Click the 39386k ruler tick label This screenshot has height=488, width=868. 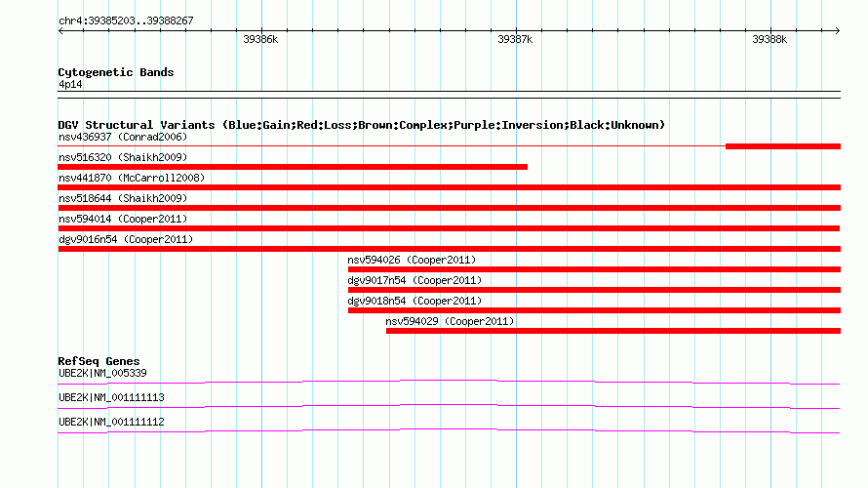(260, 39)
